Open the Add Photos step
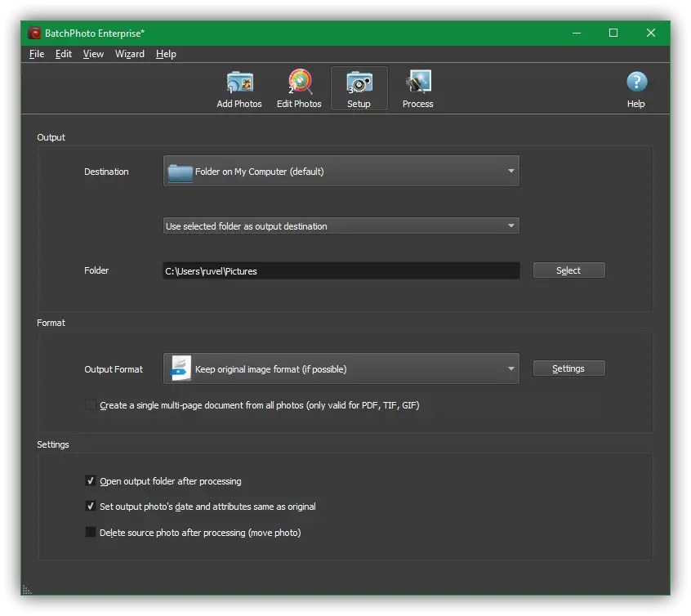Image resolution: width=691 pixels, height=616 pixels. 239,88
